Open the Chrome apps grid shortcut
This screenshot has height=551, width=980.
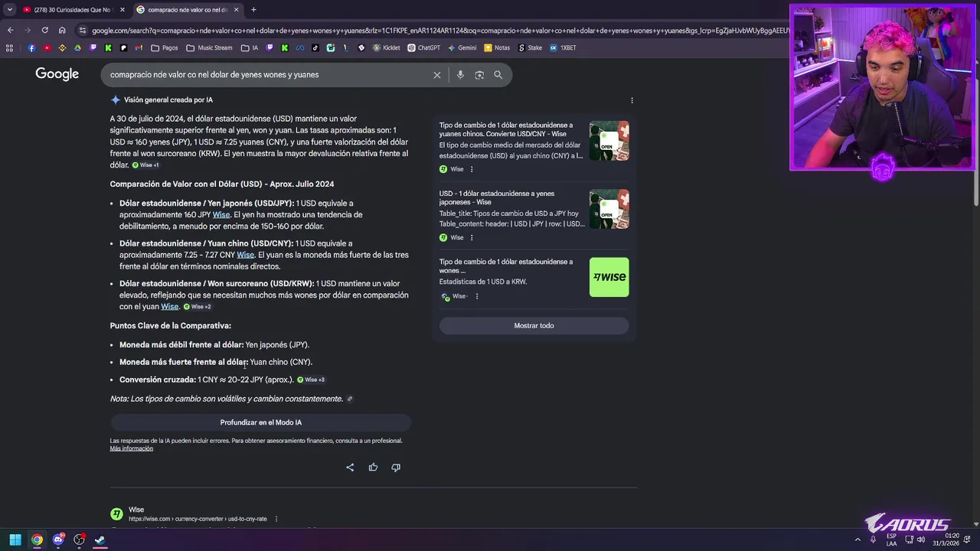click(9, 47)
